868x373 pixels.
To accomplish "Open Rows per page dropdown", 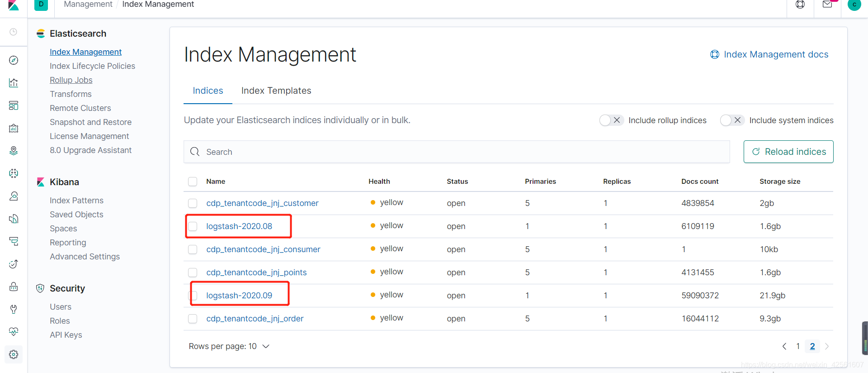I will tap(229, 346).
